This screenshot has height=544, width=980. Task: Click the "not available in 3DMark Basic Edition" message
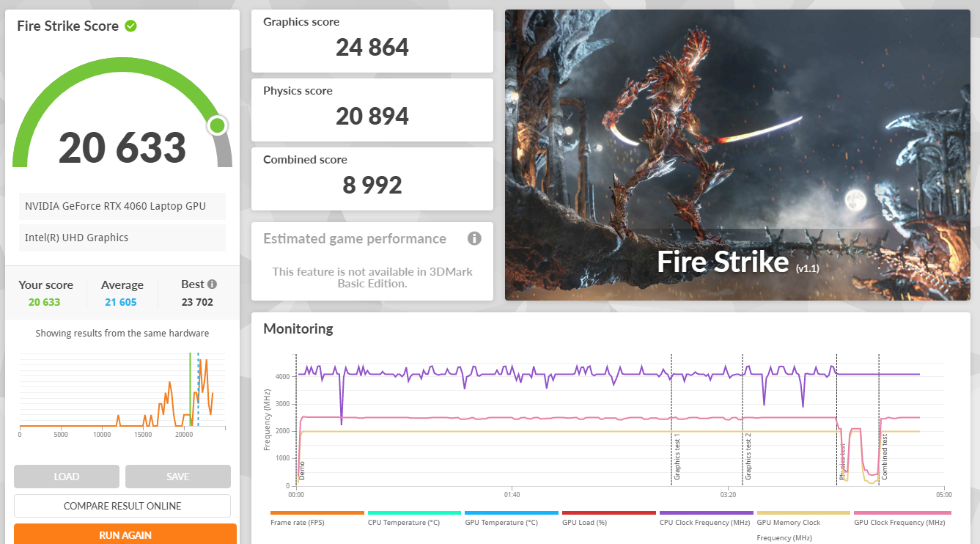372,277
